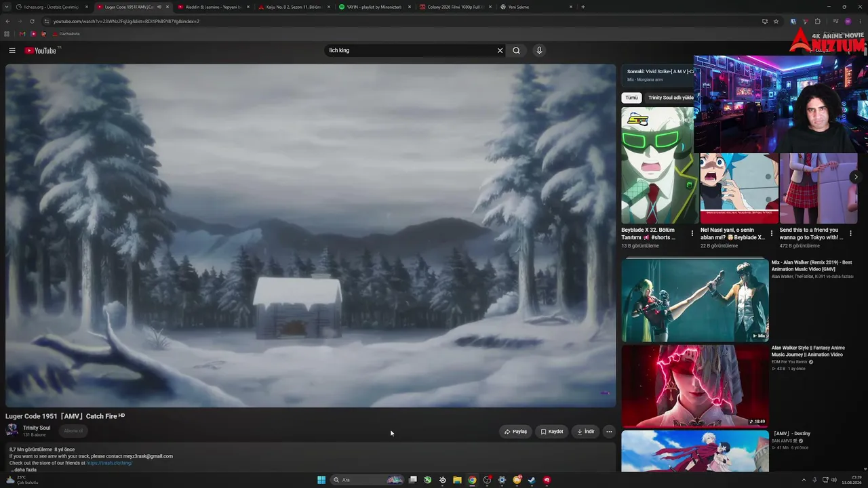Switch to Google Chrome taskbar icon
868x488 pixels.
click(x=472, y=480)
